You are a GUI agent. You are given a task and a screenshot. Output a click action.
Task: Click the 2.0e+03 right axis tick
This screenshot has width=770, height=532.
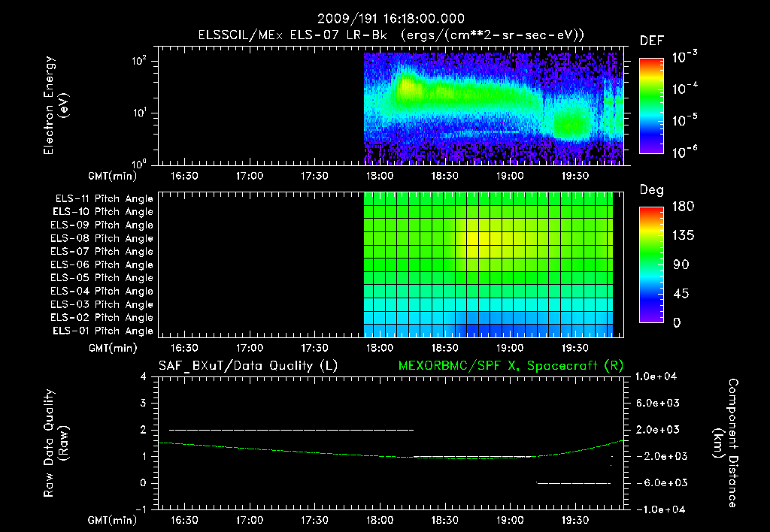click(658, 430)
